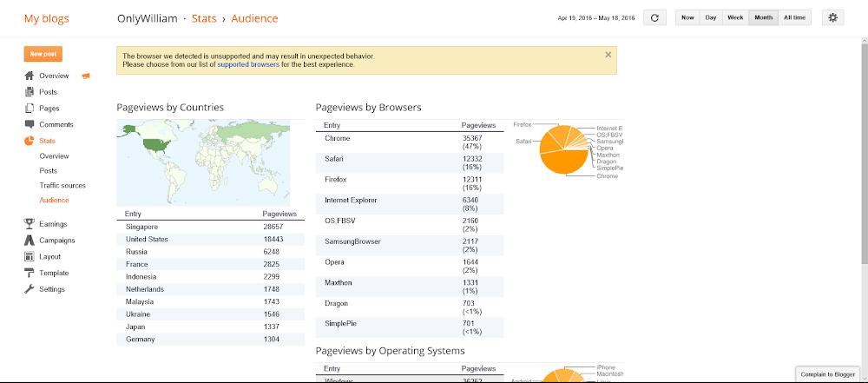868x383 pixels.
Task: Open Settings via the wrench icon
Action: coord(30,289)
